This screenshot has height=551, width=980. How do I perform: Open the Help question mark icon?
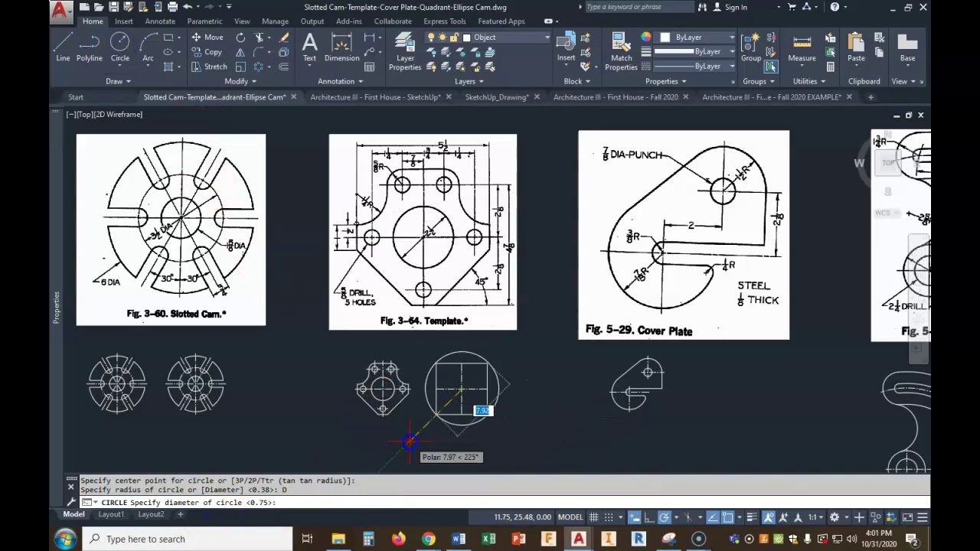click(835, 7)
